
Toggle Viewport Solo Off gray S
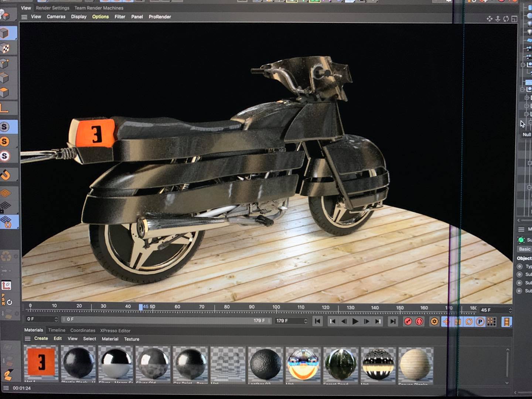(x=4, y=127)
